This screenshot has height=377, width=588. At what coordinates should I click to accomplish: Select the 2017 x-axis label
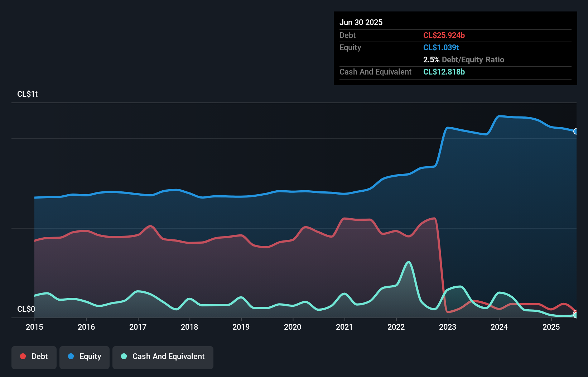click(138, 327)
